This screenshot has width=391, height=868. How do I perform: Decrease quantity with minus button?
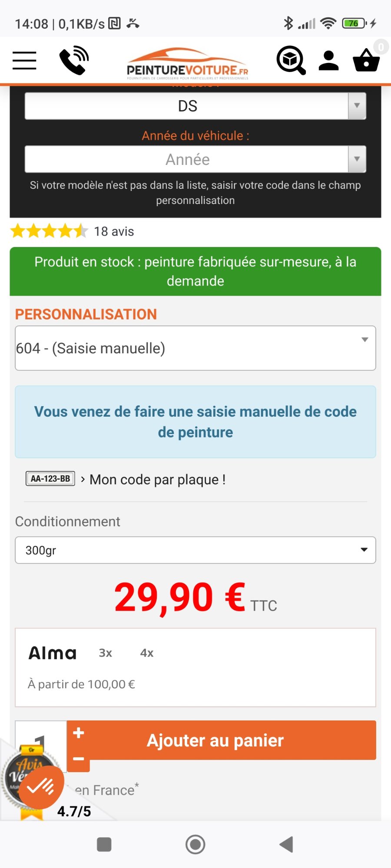79,759
